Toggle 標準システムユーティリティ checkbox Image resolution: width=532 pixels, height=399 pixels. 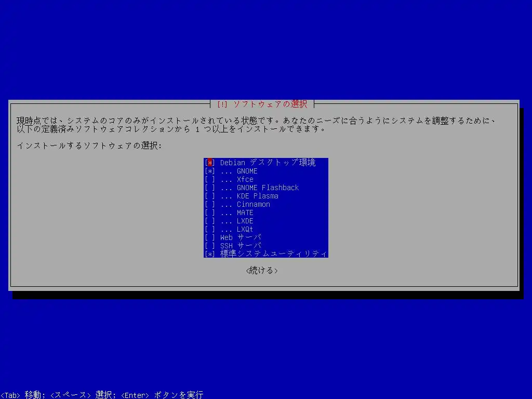click(210, 254)
